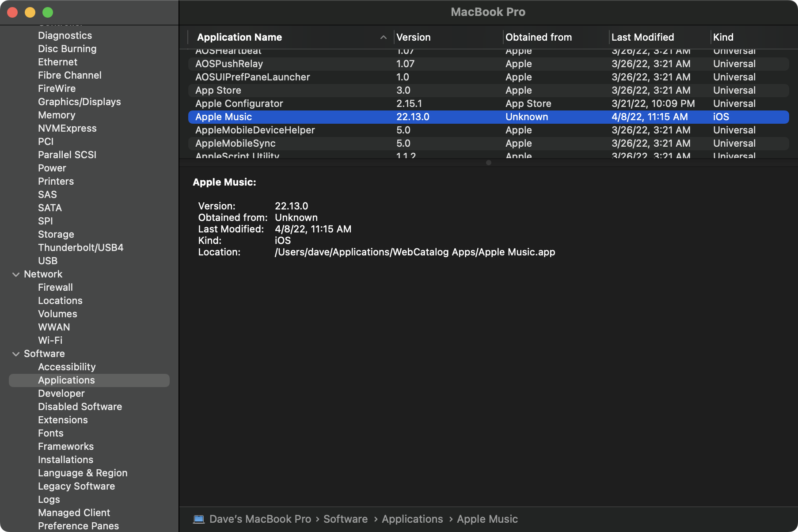Open Language & Region in sidebar
Image resolution: width=798 pixels, height=532 pixels.
83,473
